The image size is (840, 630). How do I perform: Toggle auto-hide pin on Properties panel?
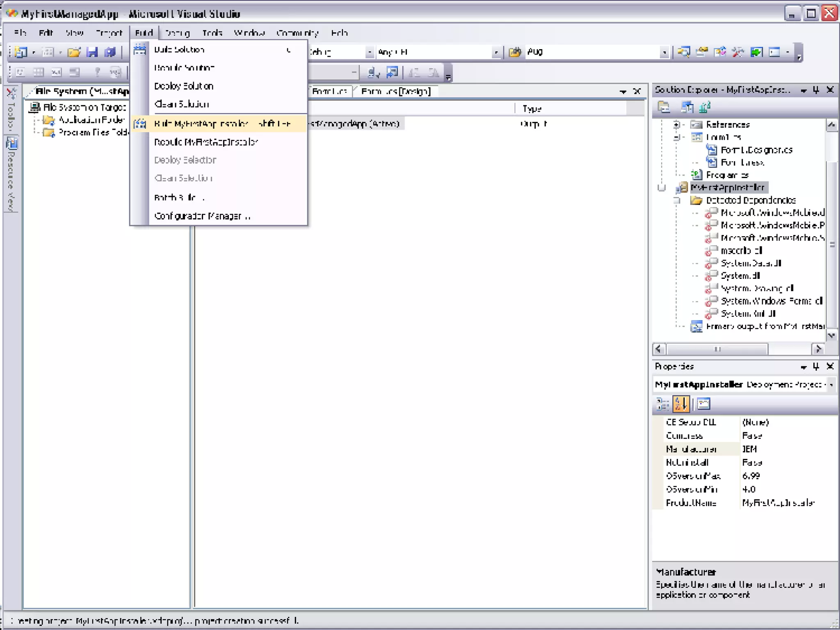point(816,366)
